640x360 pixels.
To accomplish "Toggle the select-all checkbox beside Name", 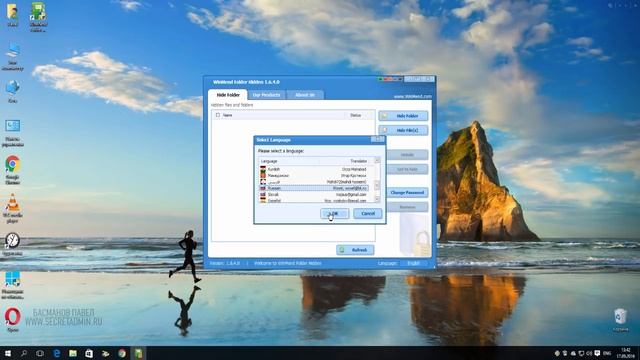I will pyautogui.click(x=218, y=115).
